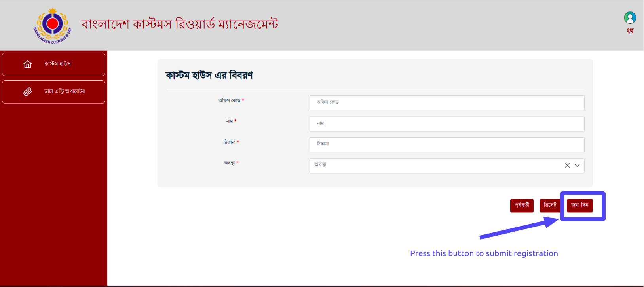This screenshot has height=287, width=644.
Task: Click the পূর্ববর্তী (previous) button
Action: [x=522, y=206]
